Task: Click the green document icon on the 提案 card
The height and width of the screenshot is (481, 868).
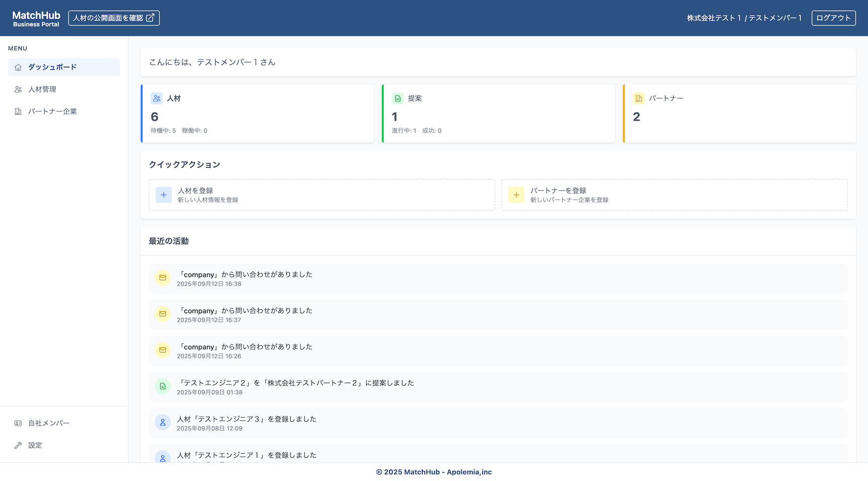Action: click(397, 98)
